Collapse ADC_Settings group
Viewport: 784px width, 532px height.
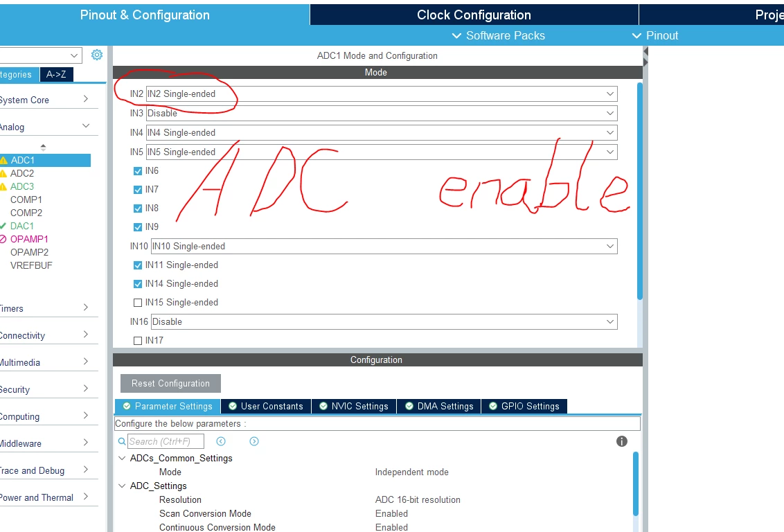point(121,486)
